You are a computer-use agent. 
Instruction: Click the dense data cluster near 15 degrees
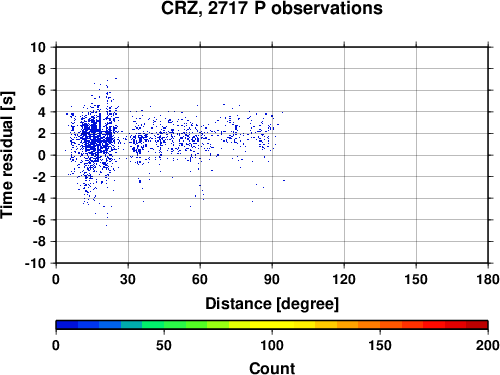coord(97,137)
